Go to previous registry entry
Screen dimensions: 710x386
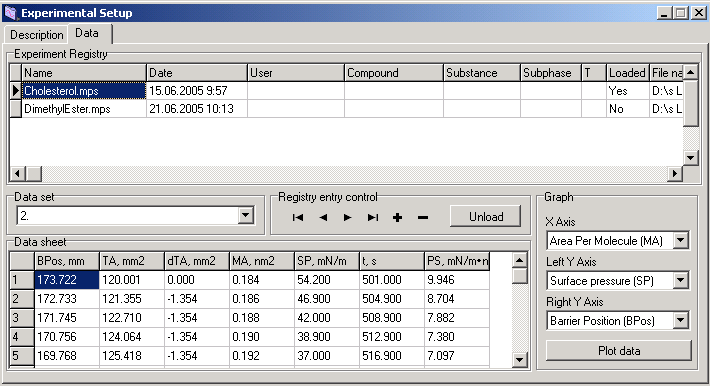pyautogui.click(x=323, y=217)
